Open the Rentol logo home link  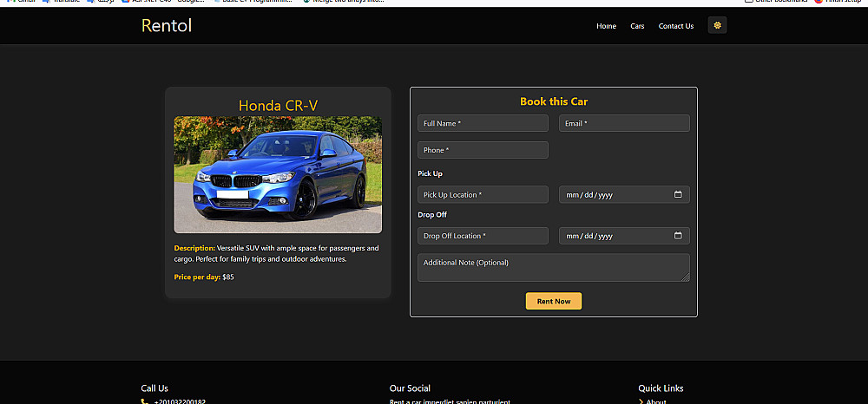(x=167, y=25)
